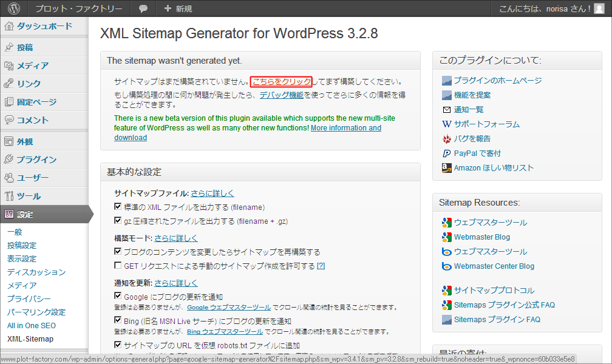Viewport: 612px width, 364px height.
Task: Click the W icon beside サポートフォーラム
Action: pyautogui.click(x=446, y=124)
